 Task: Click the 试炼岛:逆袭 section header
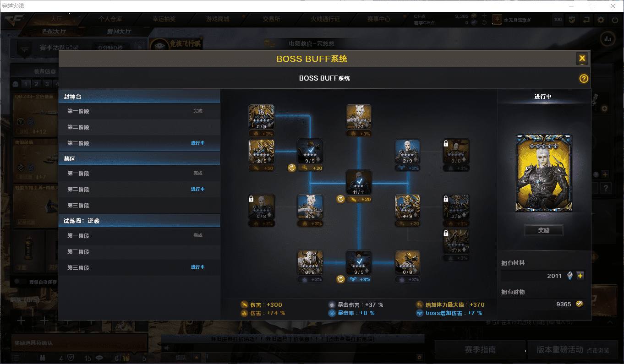tap(139, 221)
